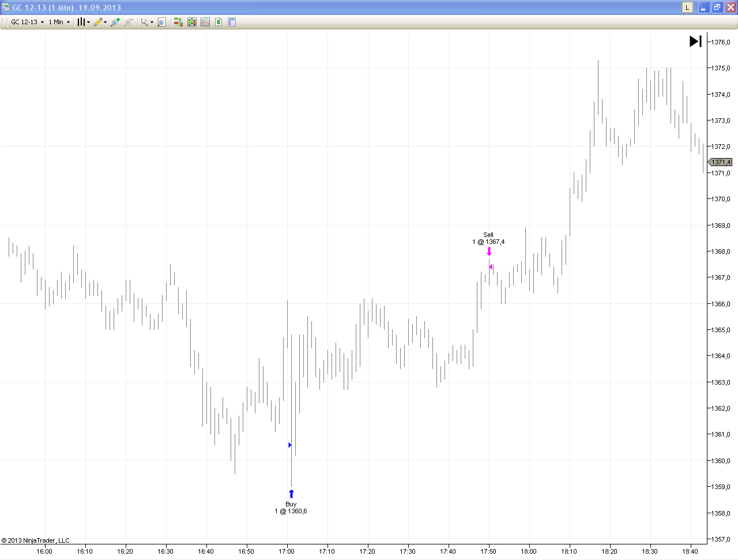Screen dimensions: 738x560
Task: Click the magenta Sell execution arrow
Action: [x=489, y=251]
